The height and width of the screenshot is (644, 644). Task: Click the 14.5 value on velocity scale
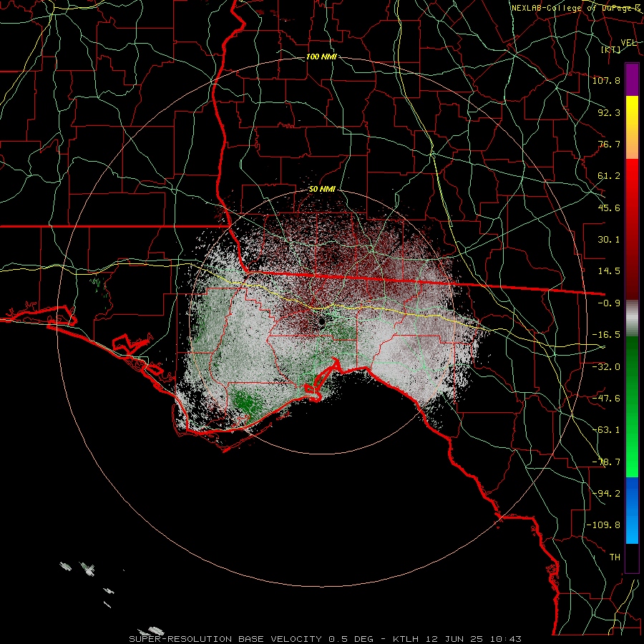coord(609,271)
